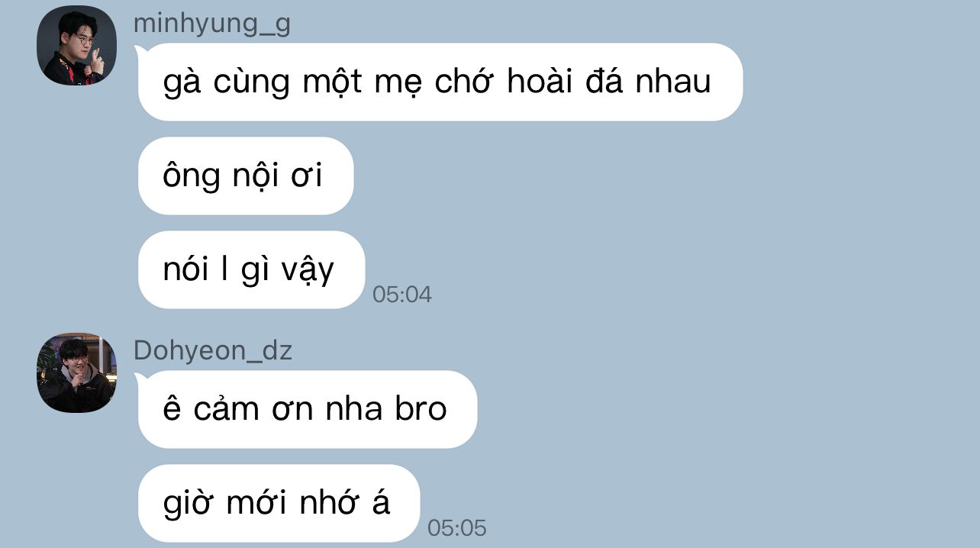Click the 05:04 timestamp

pos(402,295)
